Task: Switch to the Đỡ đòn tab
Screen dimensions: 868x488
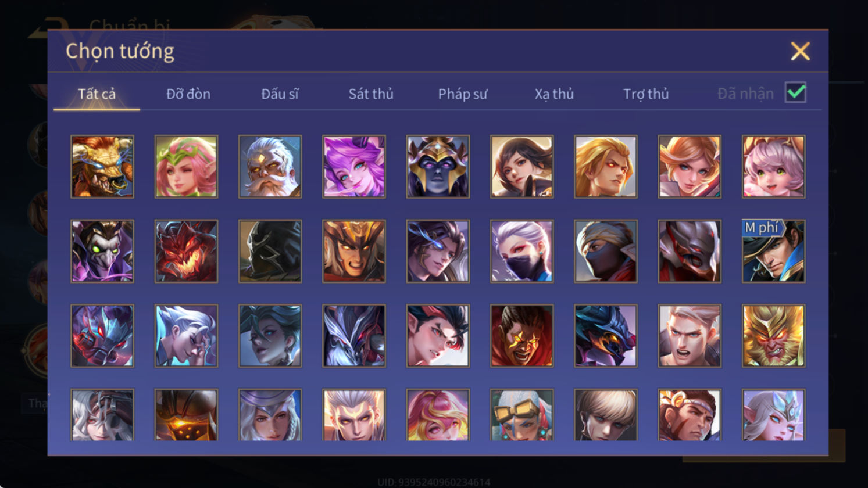Action: pyautogui.click(x=188, y=94)
